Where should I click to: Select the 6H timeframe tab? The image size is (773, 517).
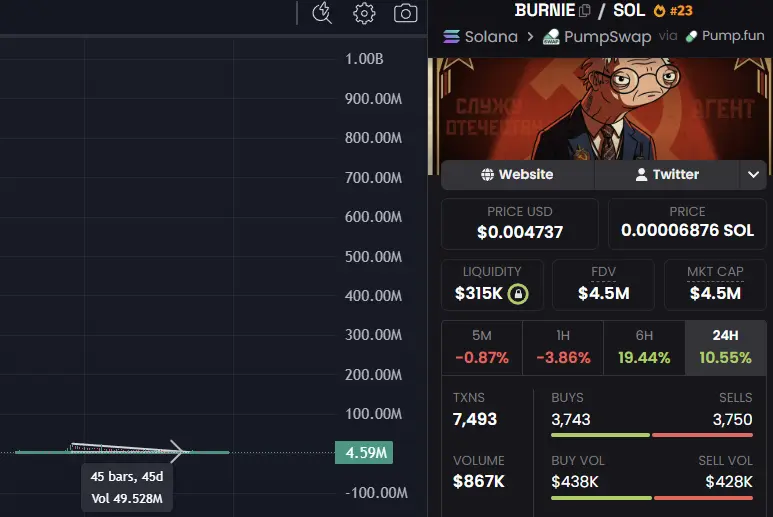click(644, 347)
